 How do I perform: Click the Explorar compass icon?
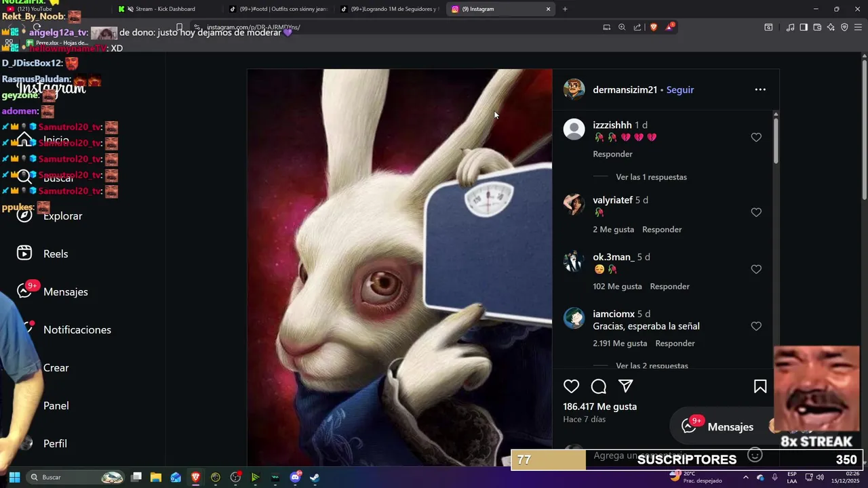[x=24, y=216]
